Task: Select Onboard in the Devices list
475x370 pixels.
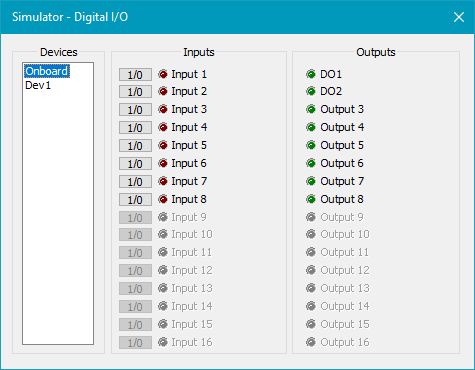Action: [x=47, y=71]
